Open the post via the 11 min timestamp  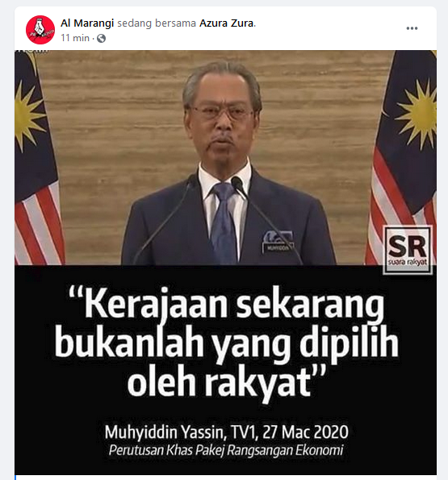75,38
